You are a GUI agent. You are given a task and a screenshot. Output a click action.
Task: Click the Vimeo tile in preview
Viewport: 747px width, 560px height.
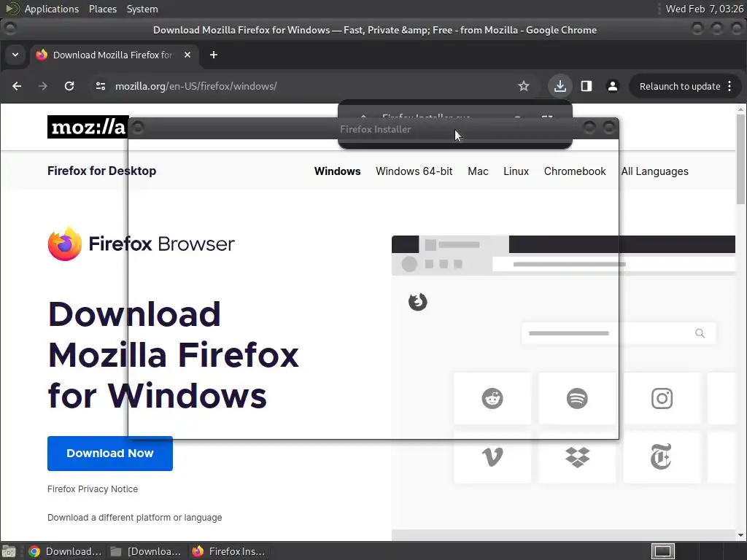click(x=492, y=457)
